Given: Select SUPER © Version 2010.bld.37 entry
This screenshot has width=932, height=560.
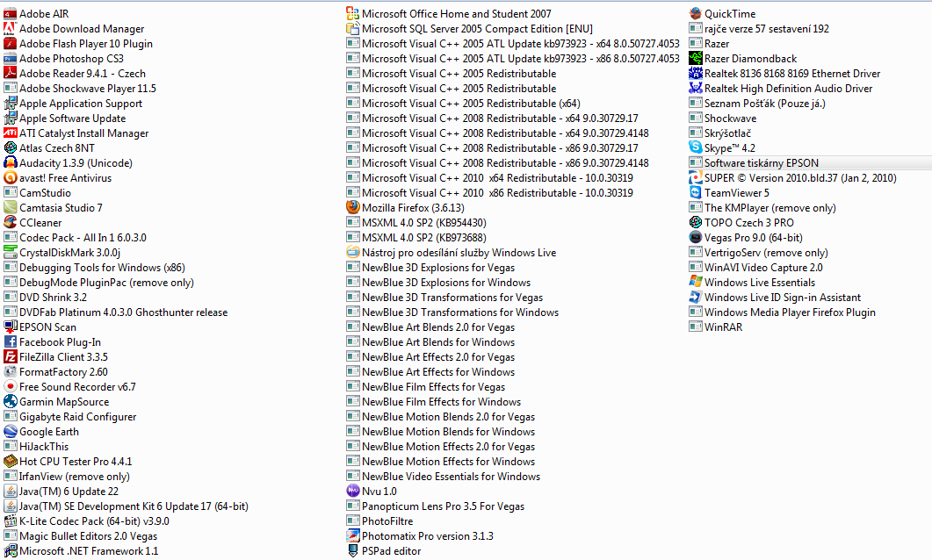Looking at the screenshot, I should (793, 177).
